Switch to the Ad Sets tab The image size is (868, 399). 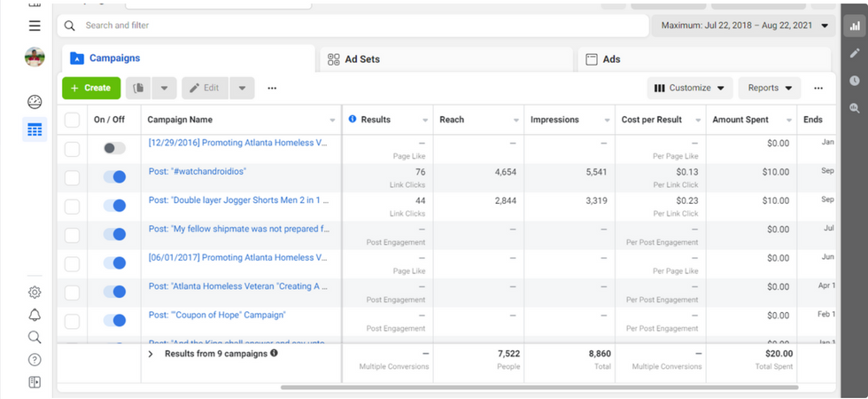[x=446, y=60]
